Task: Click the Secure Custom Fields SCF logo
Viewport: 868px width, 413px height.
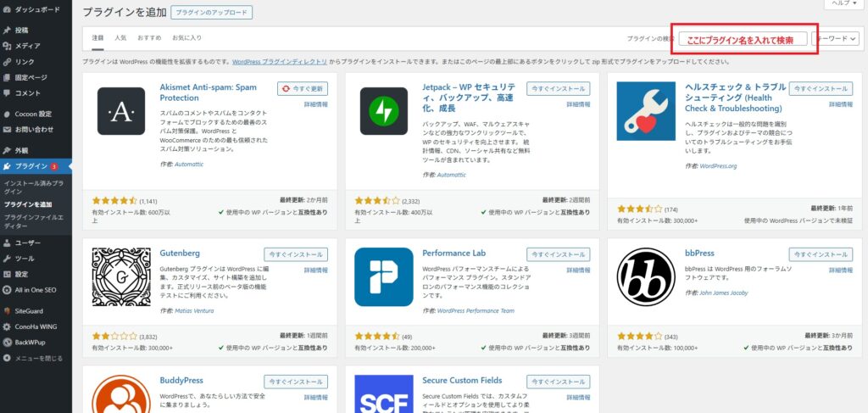Action: [384, 394]
